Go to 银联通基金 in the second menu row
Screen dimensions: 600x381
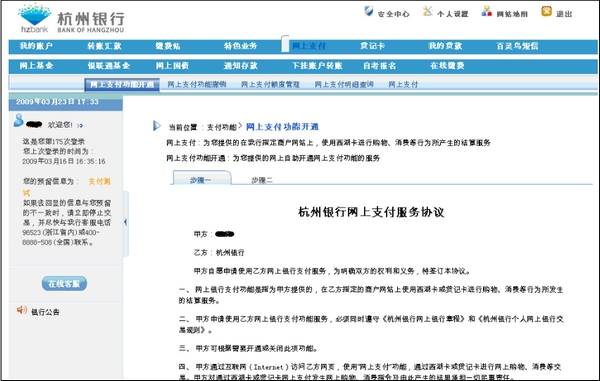pyautogui.click(x=109, y=66)
